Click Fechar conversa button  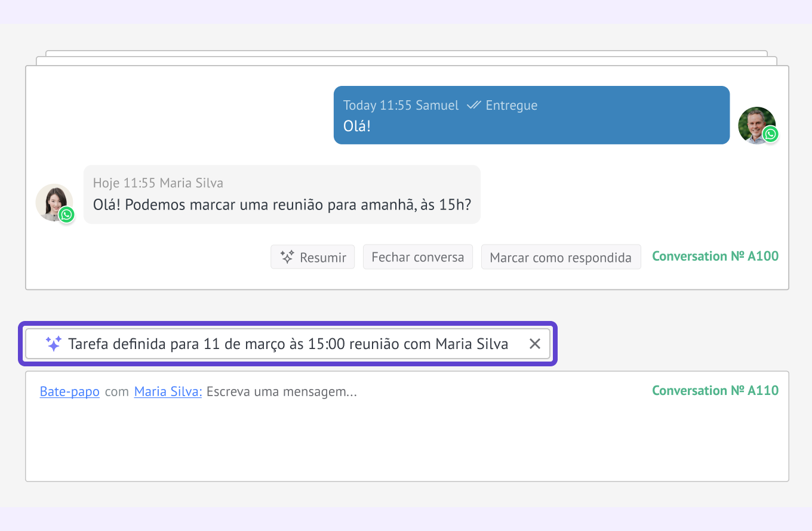(418, 257)
